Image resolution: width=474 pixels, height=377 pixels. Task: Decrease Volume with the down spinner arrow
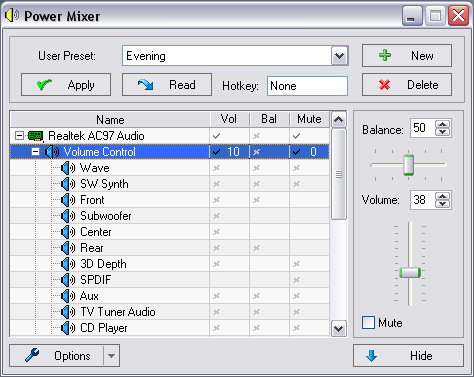point(443,204)
